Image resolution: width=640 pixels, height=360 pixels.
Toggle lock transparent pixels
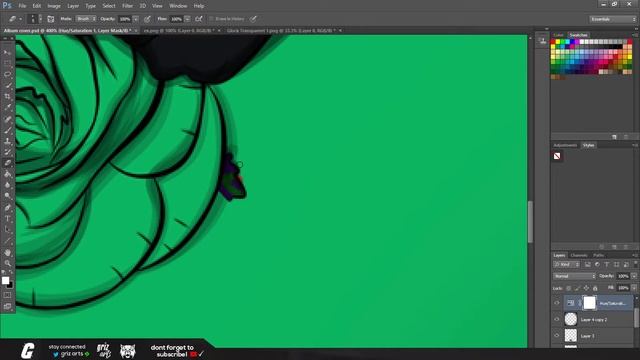pos(569,288)
